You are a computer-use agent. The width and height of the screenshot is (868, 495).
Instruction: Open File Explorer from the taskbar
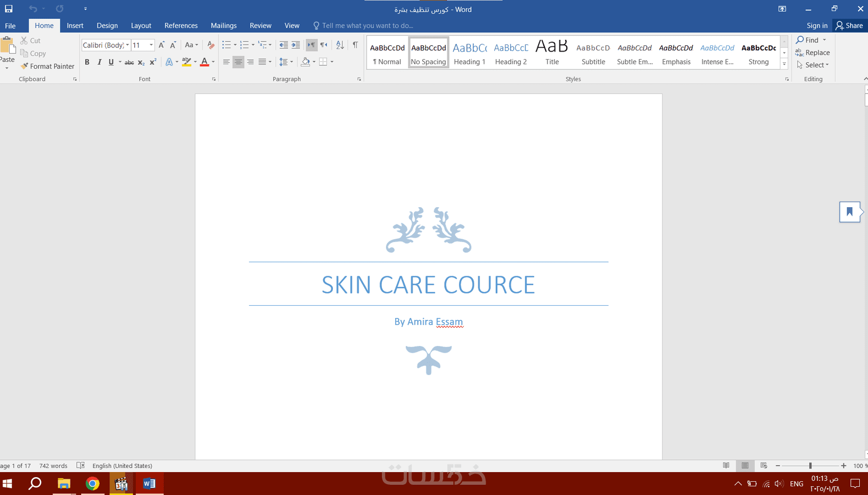point(64,483)
